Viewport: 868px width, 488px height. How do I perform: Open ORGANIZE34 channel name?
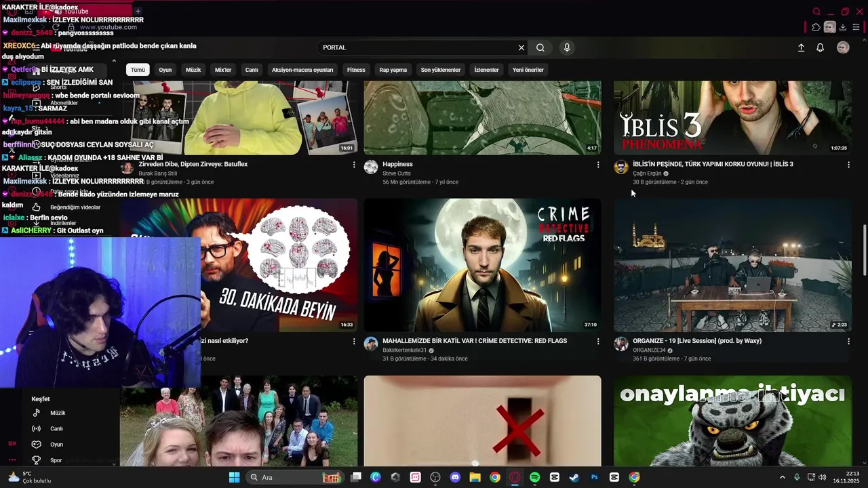point(649,350)
